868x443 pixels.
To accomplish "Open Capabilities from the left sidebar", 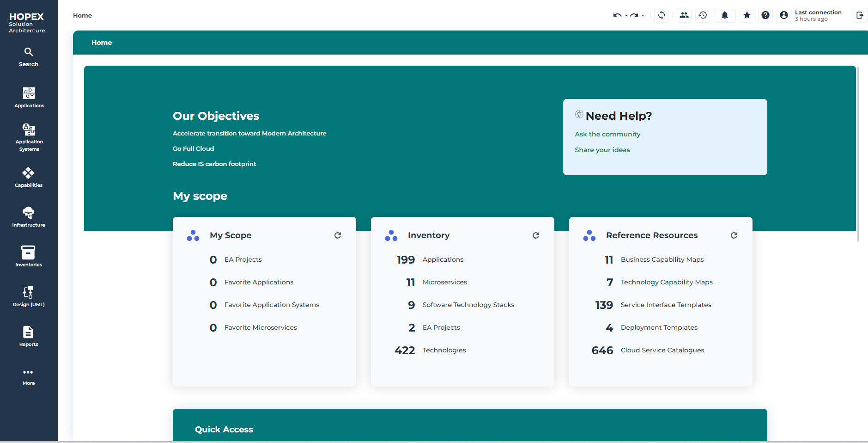I will pos(28,178).
